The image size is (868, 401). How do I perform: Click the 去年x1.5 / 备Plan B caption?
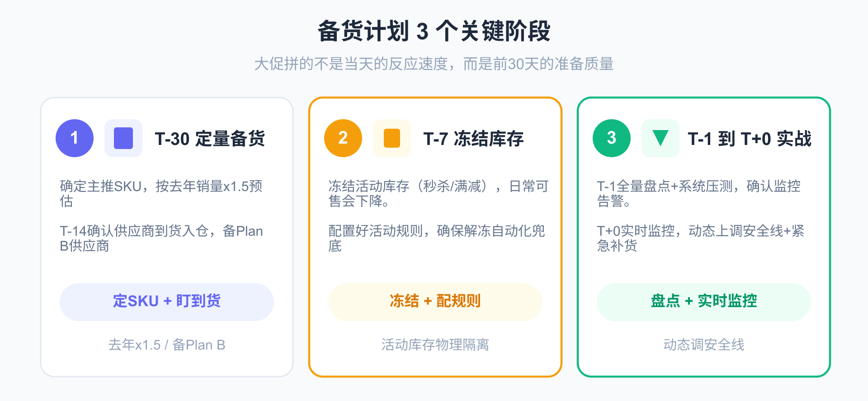167,345
